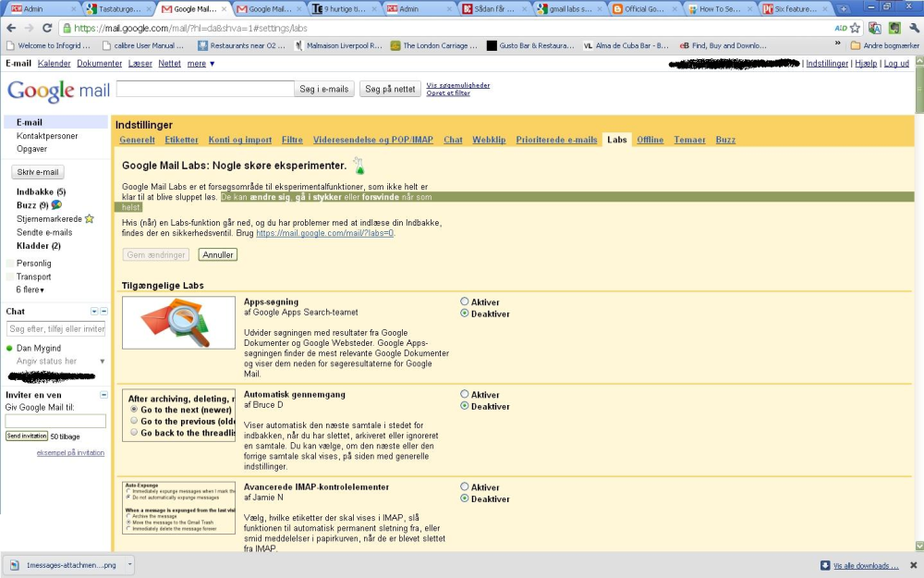Image resolution: width=924 pixels, height=578 pixels.
Task: Click the Buzz speech bubble icon
Action: [56, 204]
